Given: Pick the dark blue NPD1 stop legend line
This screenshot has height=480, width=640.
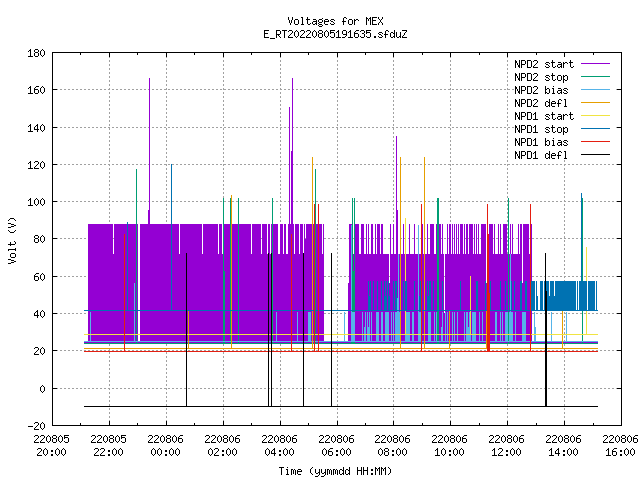Looking at the screenshot, I should point(595,129).
